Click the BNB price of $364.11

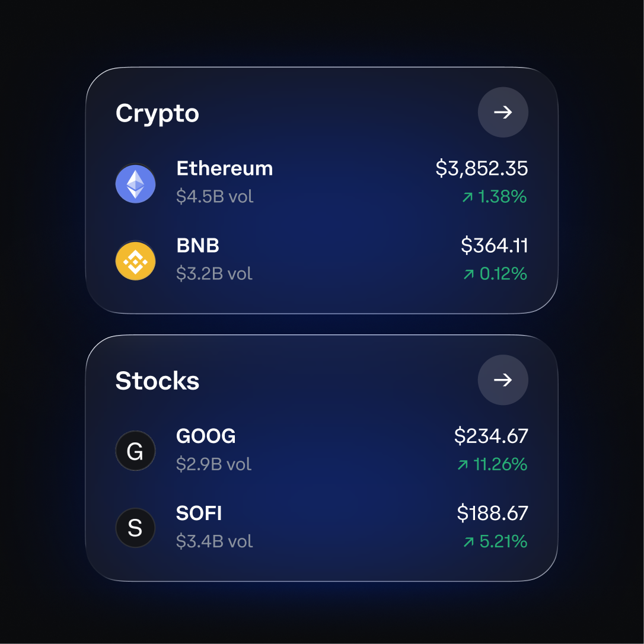[x=495, y=246]
